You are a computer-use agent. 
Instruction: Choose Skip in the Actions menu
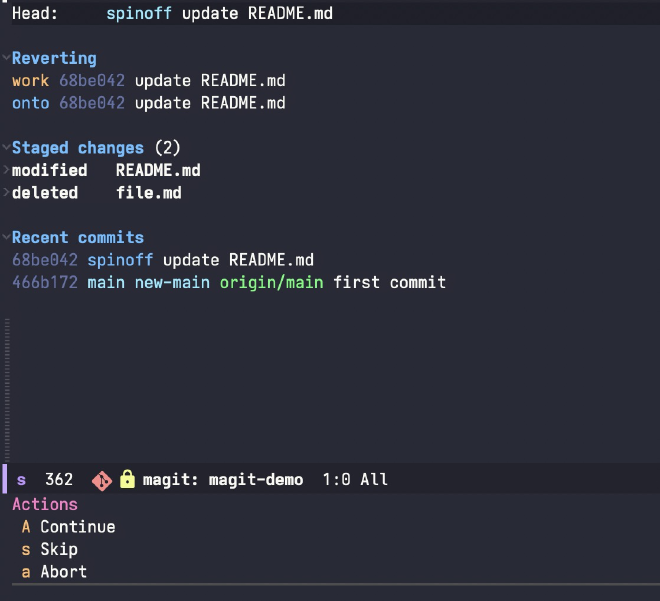tap(58, 549)
